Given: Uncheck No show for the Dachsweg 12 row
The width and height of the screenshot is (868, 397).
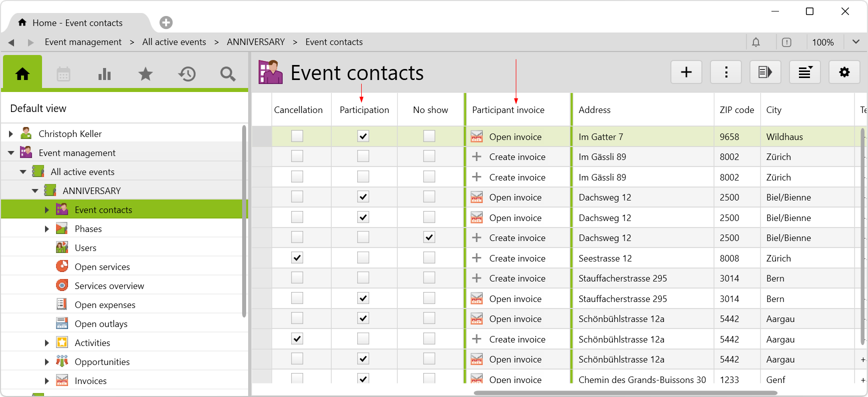Looking at the screenshot, I should click(x=429, y=237).
